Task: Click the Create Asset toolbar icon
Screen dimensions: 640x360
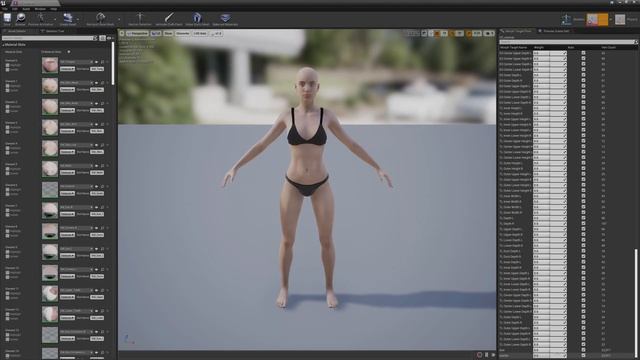Action: 68,18
